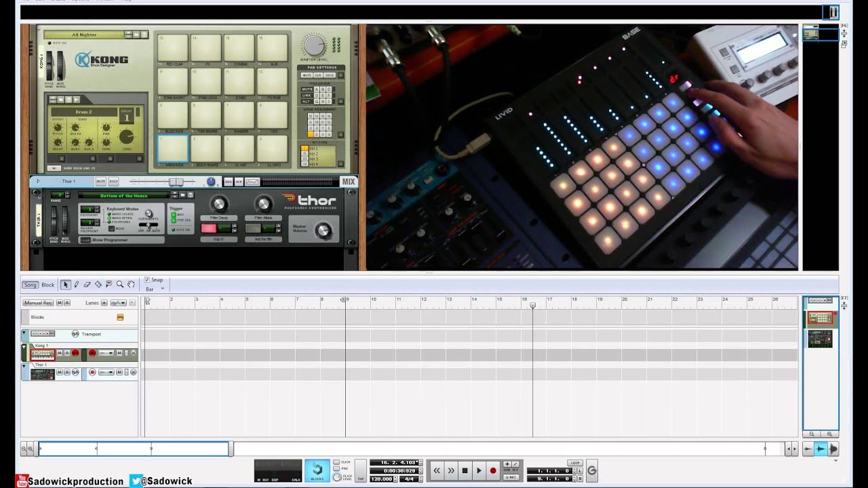
Task: Click the tempo field showing 120.000
Action: (x=383, y=479)
